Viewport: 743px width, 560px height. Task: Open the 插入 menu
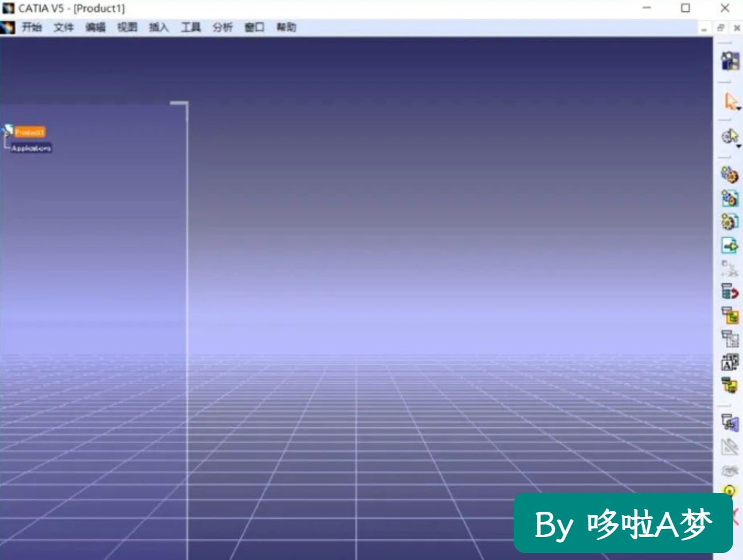159,27
